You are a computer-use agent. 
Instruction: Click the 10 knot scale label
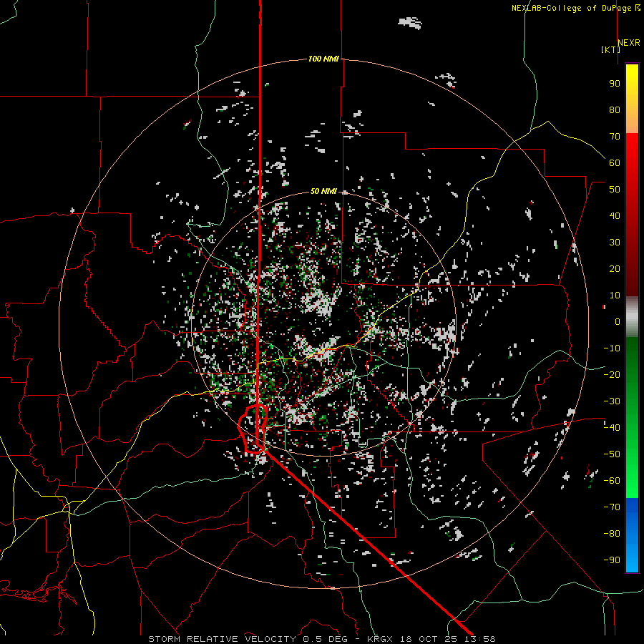click(615, 296)
